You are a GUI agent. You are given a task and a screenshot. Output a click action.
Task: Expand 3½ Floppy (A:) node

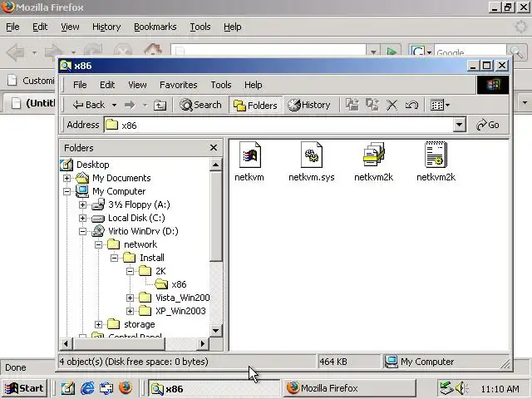(x=82, y=204)
